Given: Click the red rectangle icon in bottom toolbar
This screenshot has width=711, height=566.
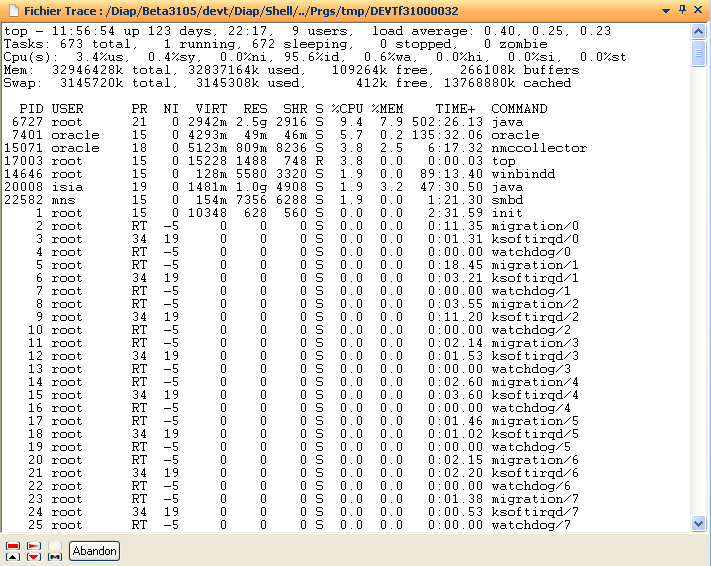Looking at the screenshot, I should tap(13, 546).
